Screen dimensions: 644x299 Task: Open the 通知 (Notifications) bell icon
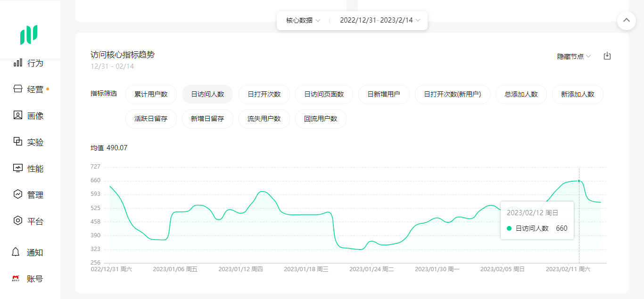pos(17,252)
